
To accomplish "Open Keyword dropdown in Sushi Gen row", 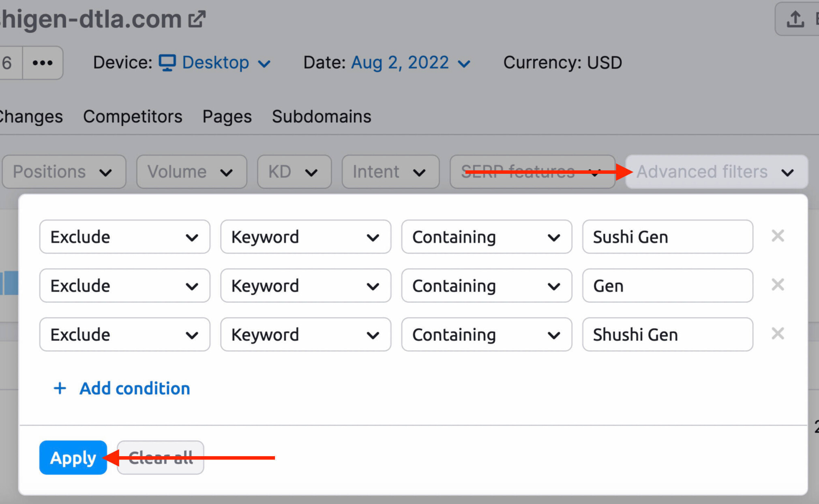I will pyautogui.click(x=306, y=237).
